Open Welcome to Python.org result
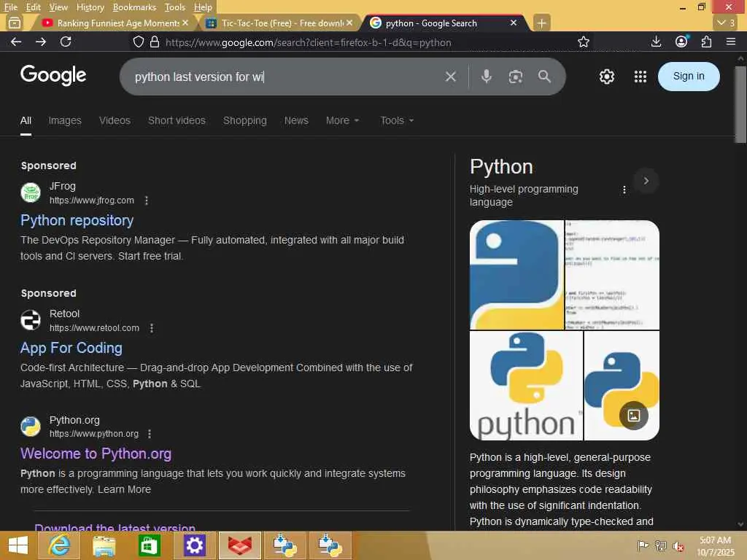The width and height of the screenshot is (747, 560). 96,454
